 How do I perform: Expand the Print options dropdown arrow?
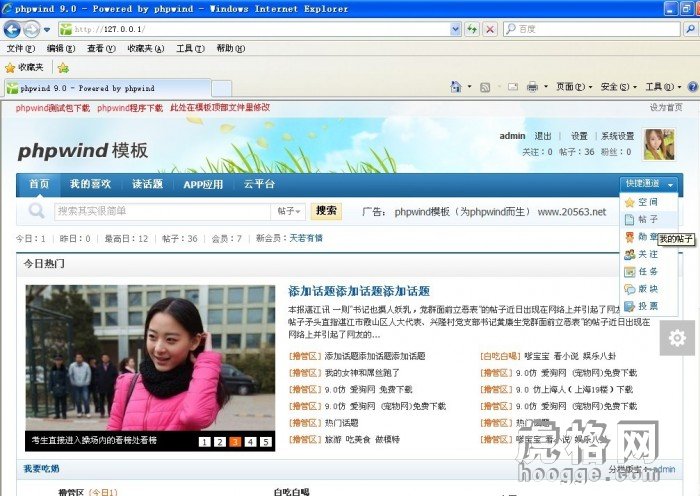546,87
